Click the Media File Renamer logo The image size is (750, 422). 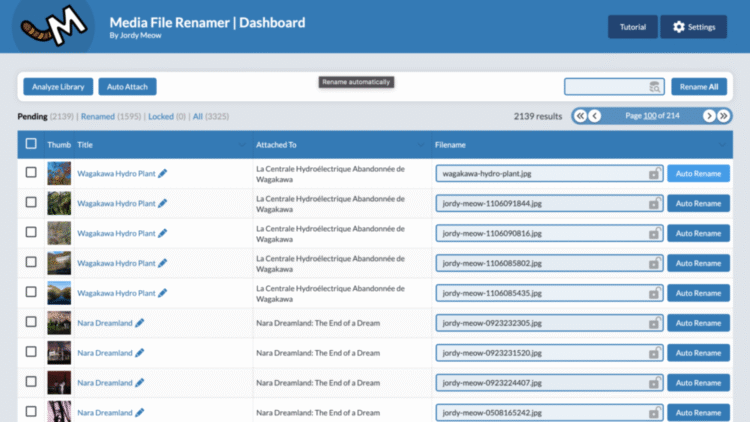tap(54, 26)
